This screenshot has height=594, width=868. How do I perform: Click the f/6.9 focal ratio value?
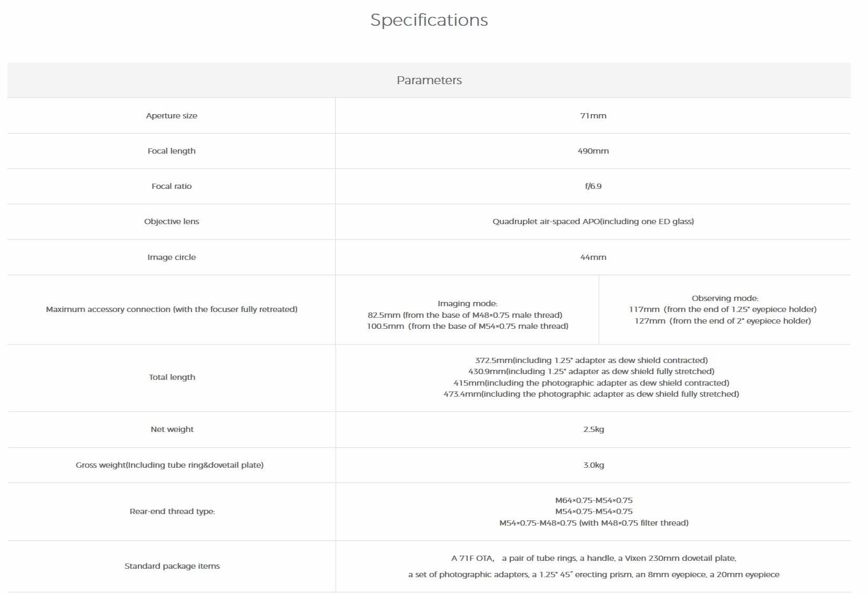click(x=593, y=186)
